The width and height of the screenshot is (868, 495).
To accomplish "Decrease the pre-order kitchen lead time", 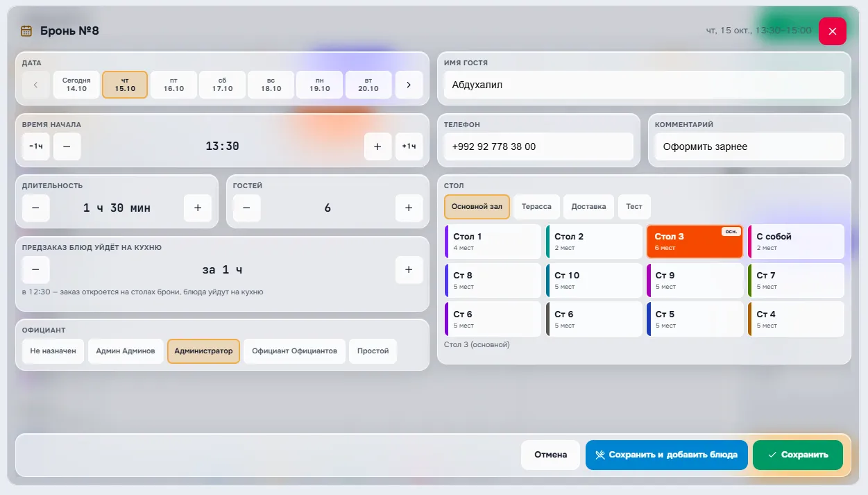I will point(35,270).
